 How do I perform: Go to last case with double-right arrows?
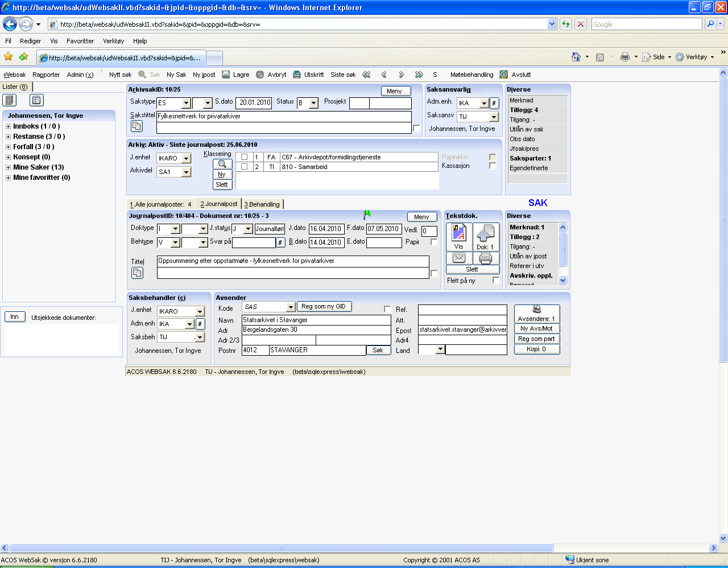point(419,75)
